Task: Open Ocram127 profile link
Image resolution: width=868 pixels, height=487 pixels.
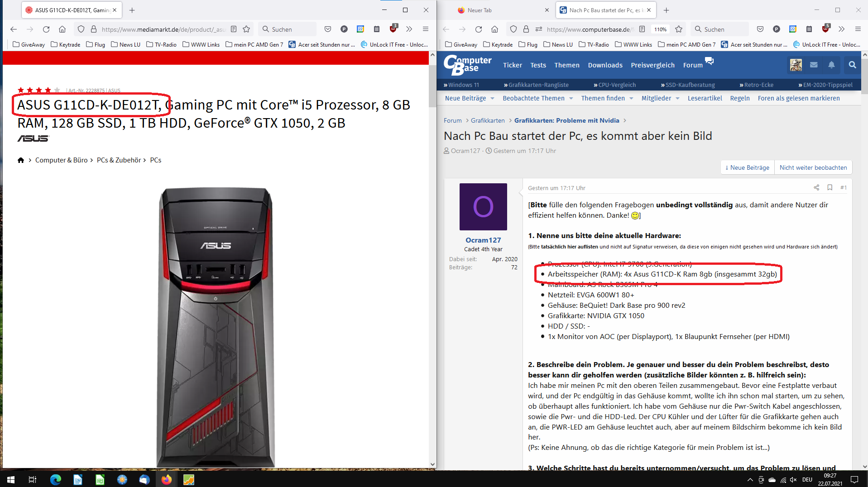Action: pyautogui.click(x=483, y=240)
